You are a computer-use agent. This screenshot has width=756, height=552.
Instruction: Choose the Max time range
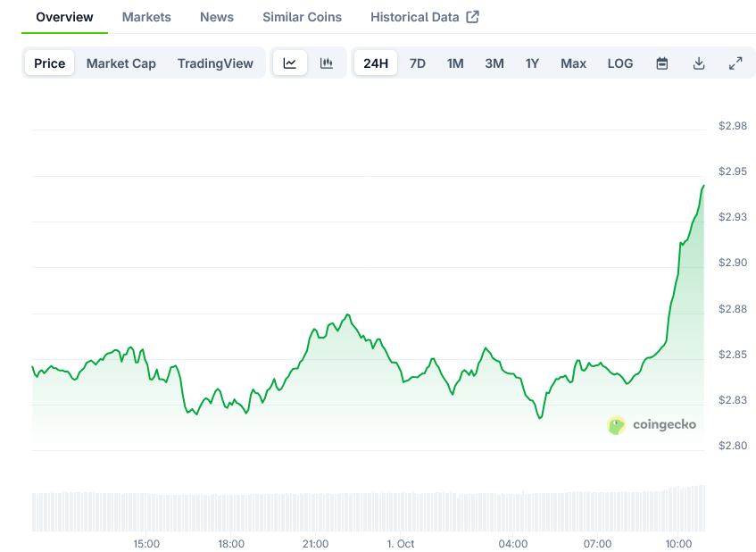573,63
